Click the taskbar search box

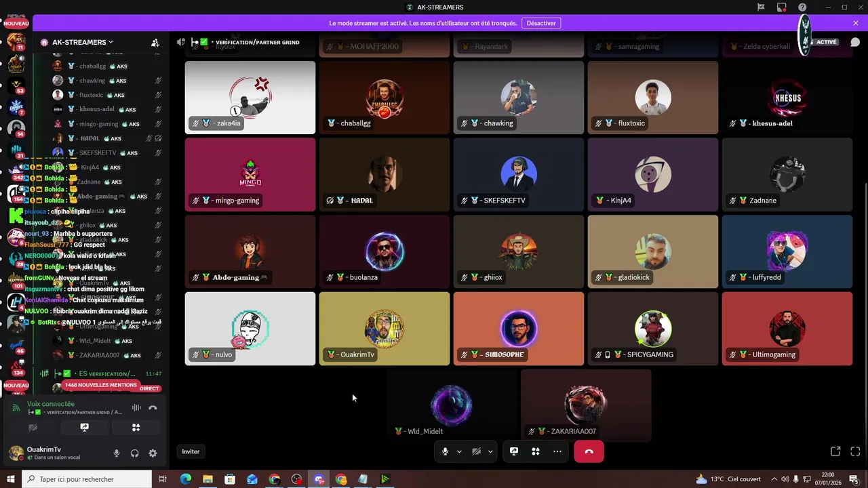click(87, 479)
